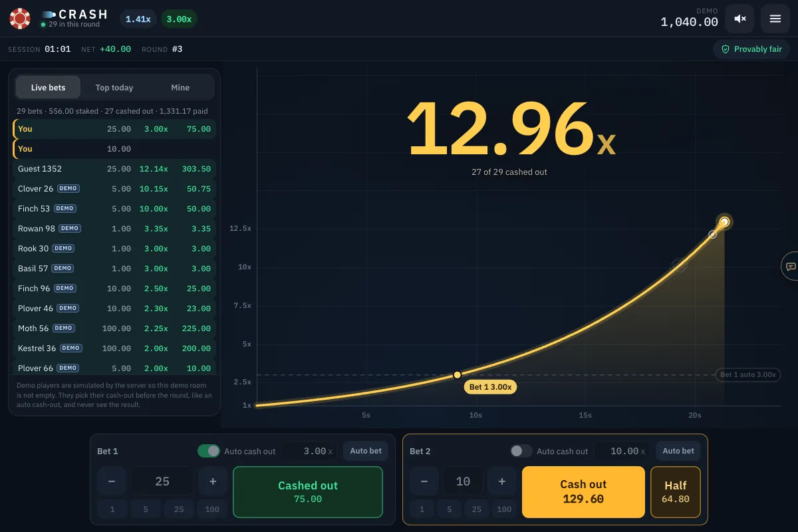Edit Bet 2 auto cash out multiplier
The image size is (798, 532).
[x=623, y=451]
